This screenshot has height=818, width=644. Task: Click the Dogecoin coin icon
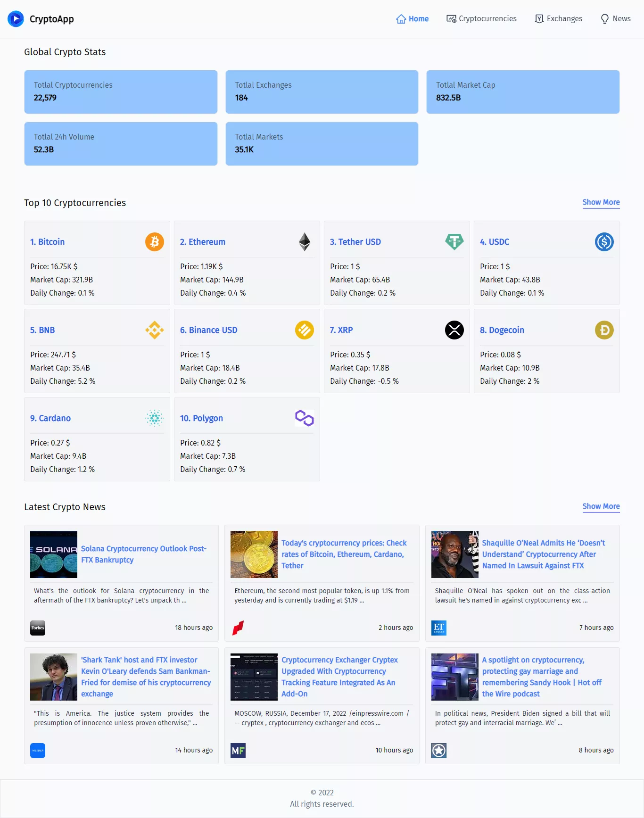[x=604, y=330]
